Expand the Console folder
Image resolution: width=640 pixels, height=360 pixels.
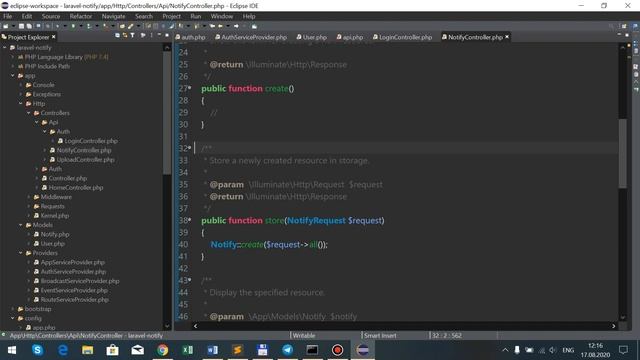pos(21,85)
